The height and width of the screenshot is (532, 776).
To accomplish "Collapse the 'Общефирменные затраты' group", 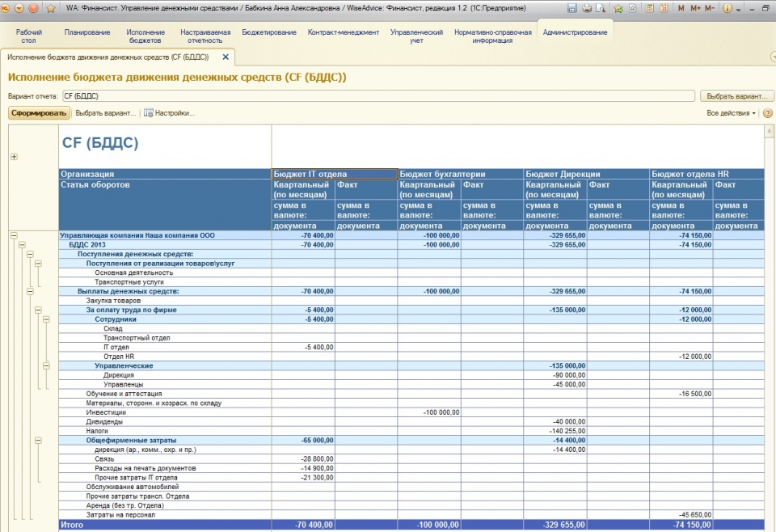I will pyautogui.click(x=38, y=440).
